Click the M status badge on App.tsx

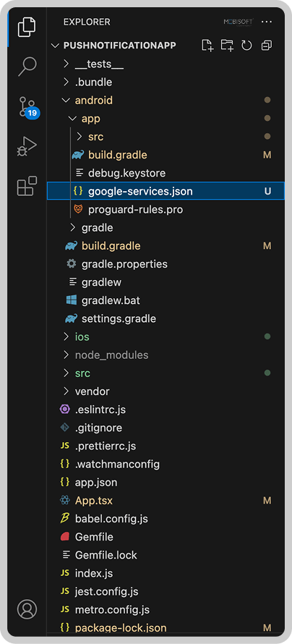point(267,500)
